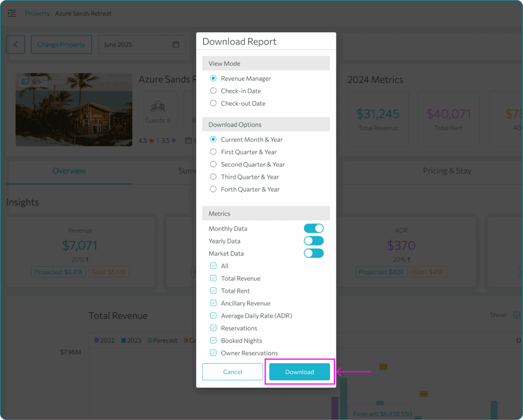Open the June 2025 date picker
523x420 pixels.
[x=142, y=44]
